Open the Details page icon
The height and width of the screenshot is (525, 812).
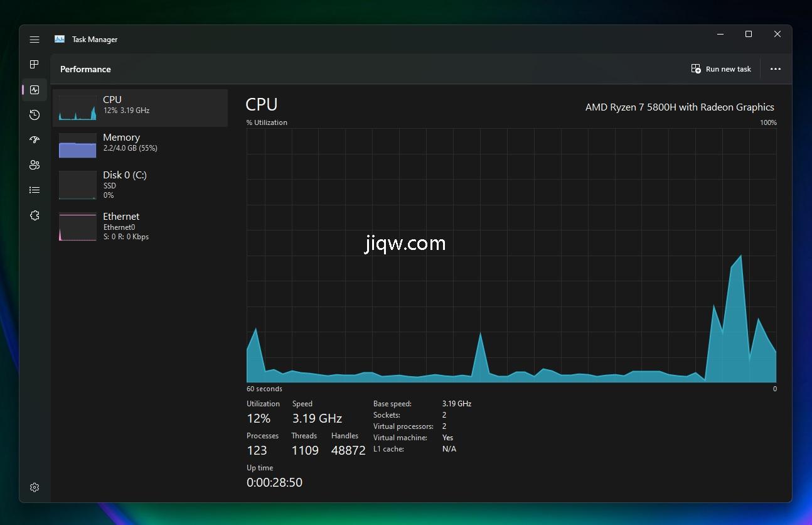click(35, 190)
